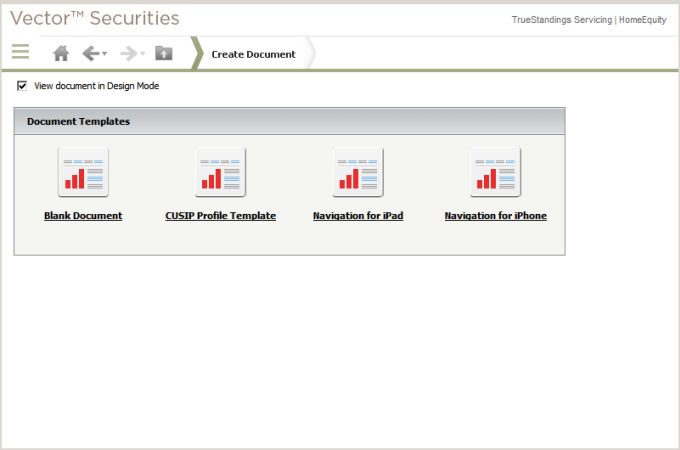
Task: Click the TrueStandings Servicing | HomeEquity text
Action: pos(588,20)
